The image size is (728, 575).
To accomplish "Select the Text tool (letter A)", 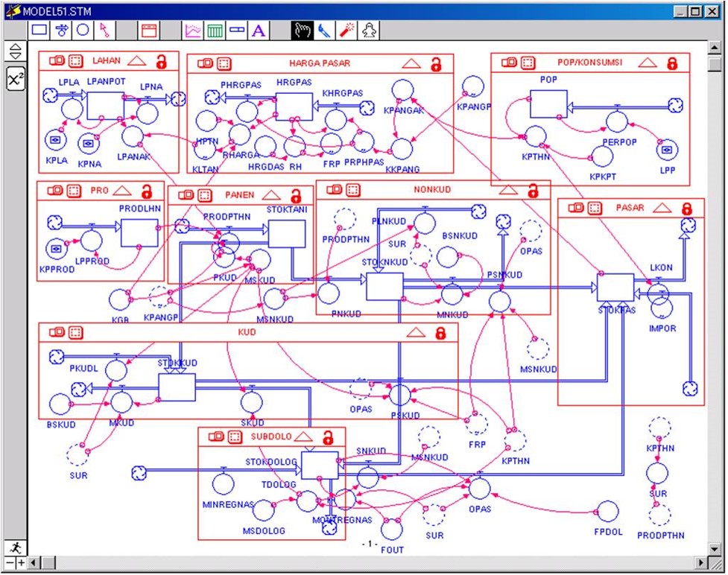I will (x=258, y=31).
